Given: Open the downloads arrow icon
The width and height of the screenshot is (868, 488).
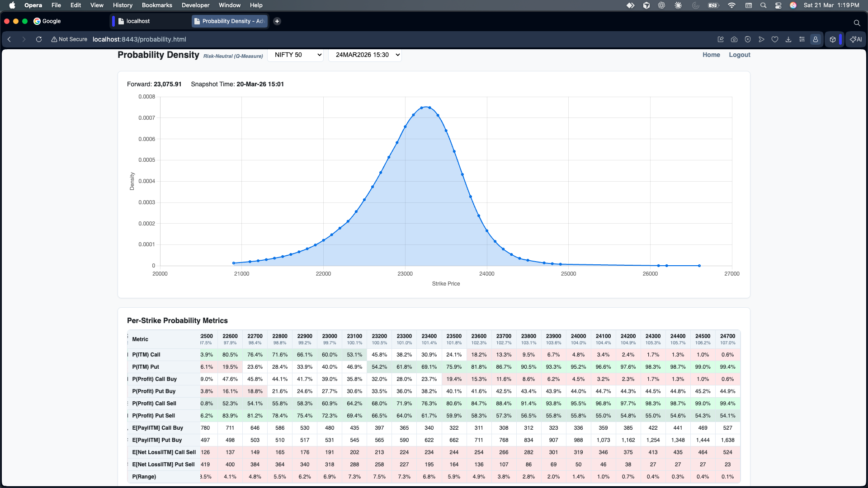Looking at the screenshot, I should pyautogui.click(x=788, y=39).
